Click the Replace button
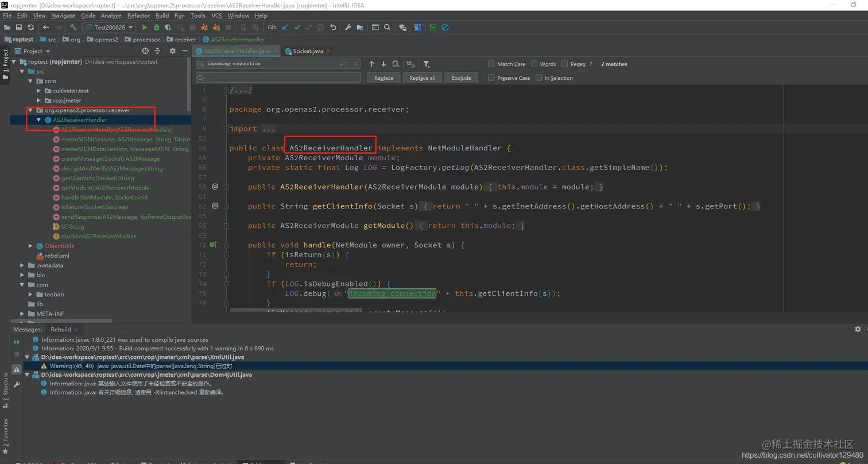868x464 pixels. 384,78
